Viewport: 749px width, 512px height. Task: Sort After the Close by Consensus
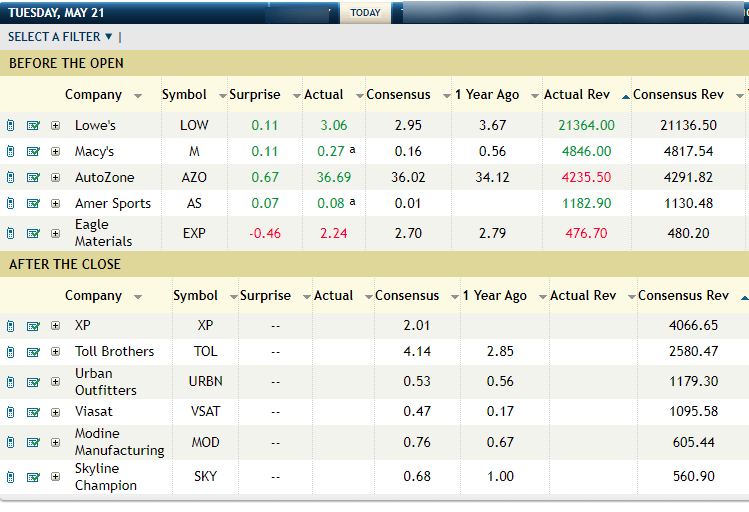417,296
